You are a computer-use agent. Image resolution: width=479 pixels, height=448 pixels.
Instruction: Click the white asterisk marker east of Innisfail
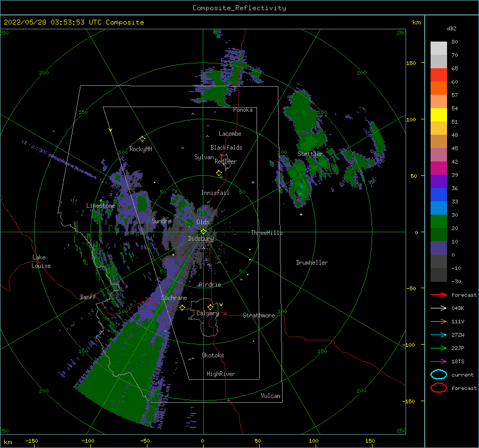coord(253,183)
